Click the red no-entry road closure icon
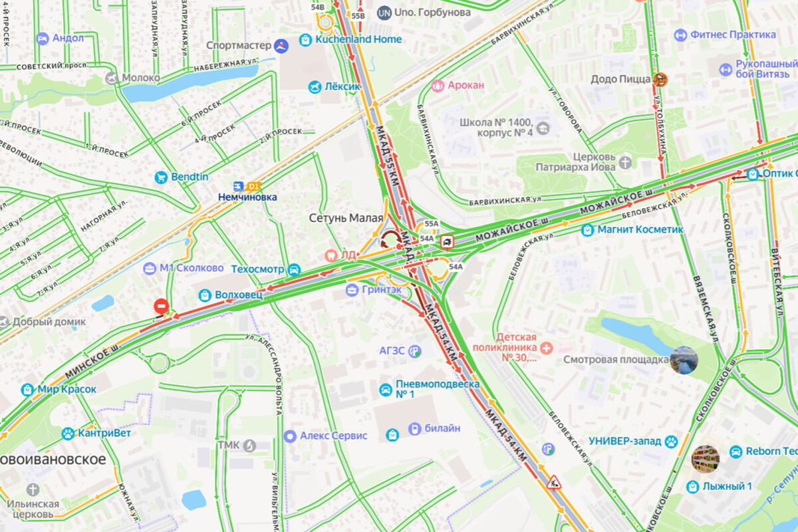The image size is (798, 532). [161, 307]
